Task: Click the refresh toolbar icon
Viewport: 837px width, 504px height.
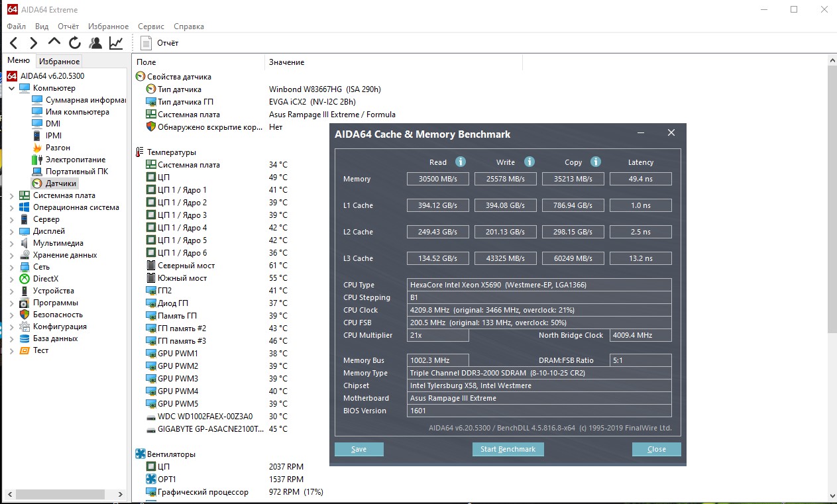Action: point(75,43)
